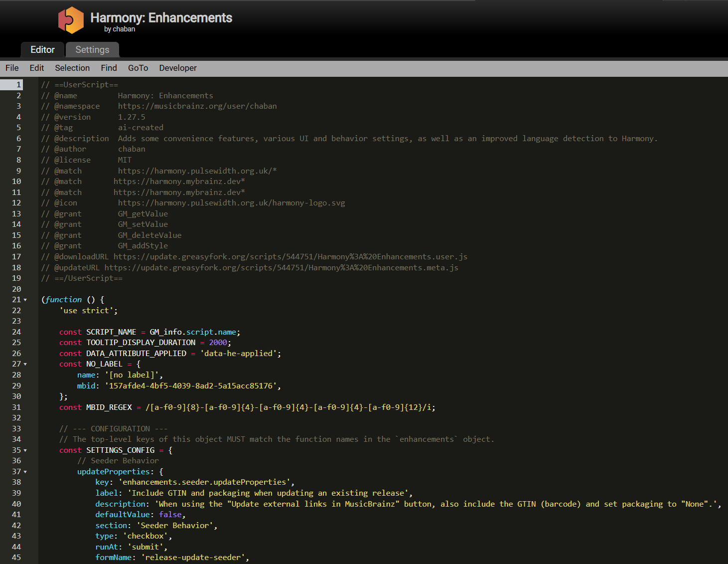Click the GM_addStyle grant on line 16
The width and height of the screenshot is (728, 564).
point(143,246)
